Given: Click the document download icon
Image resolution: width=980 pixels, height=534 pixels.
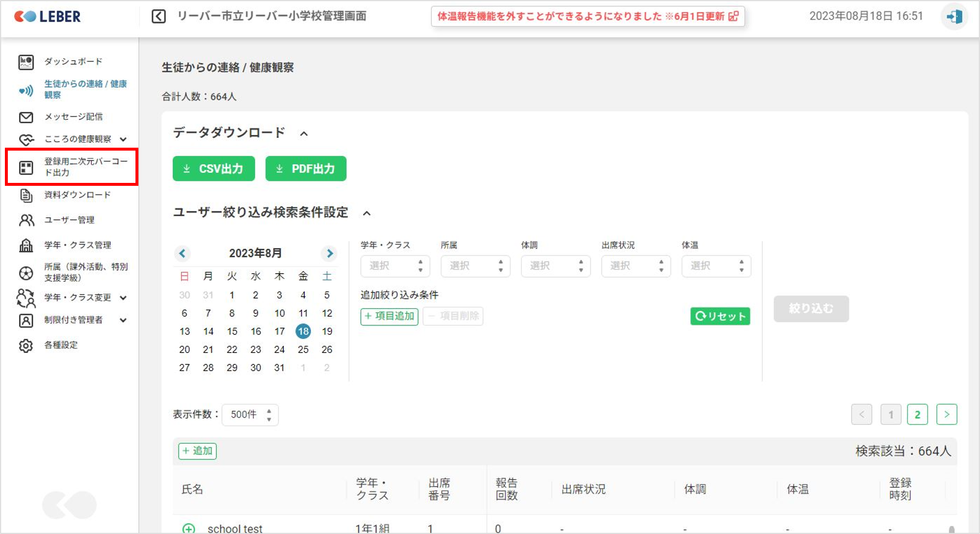Looking at the screenshot, I should click(x=26, y=195).
